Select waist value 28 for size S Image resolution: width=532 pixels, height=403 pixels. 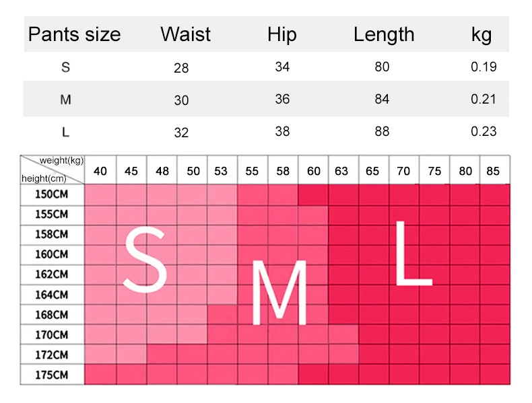pyautogui.click(x=181, y=68)
